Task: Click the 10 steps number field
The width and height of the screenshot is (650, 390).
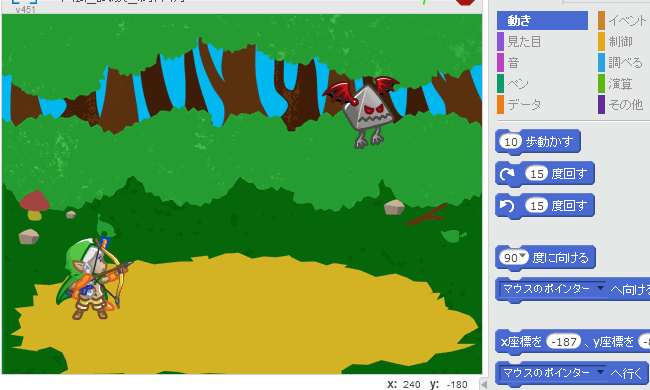Action: coord(511,142)
